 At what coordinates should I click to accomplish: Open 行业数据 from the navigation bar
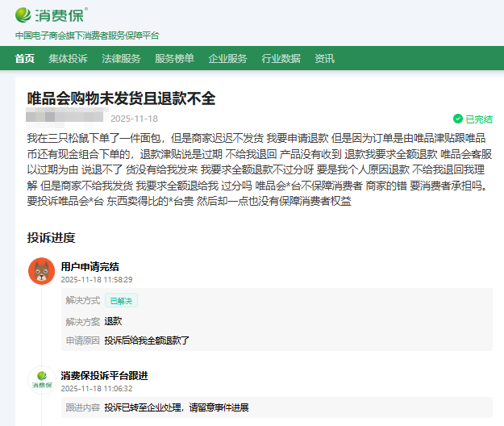pyautogui.click(x=281, y=58)
